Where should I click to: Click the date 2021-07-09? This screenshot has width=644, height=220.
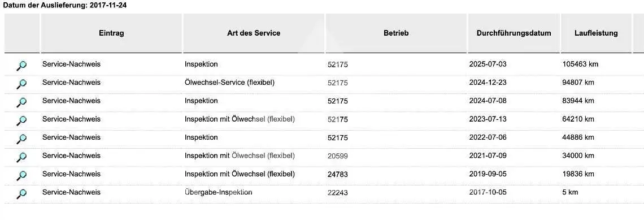point(488,156)
